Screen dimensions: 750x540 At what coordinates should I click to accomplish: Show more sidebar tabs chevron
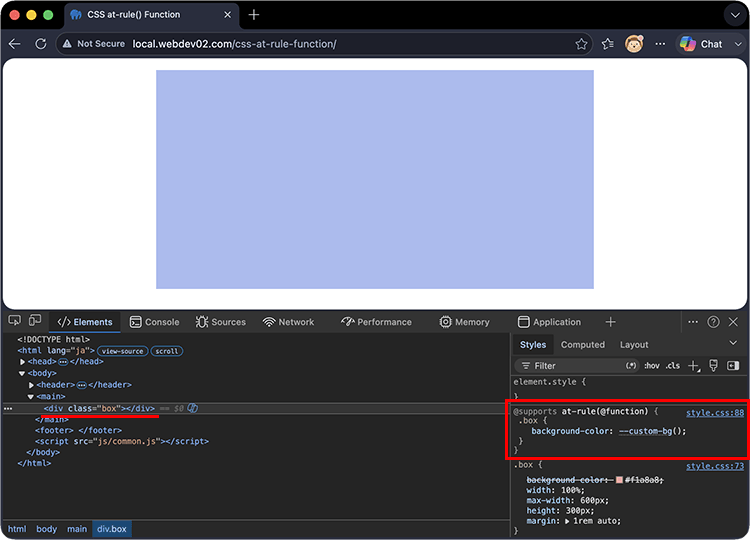pos(733,343)
